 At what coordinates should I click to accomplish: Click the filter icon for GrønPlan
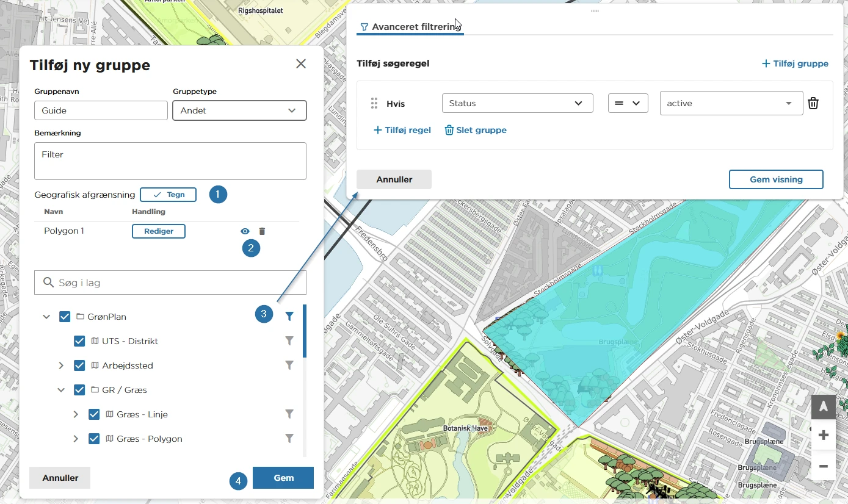click(x=289, y=316)
